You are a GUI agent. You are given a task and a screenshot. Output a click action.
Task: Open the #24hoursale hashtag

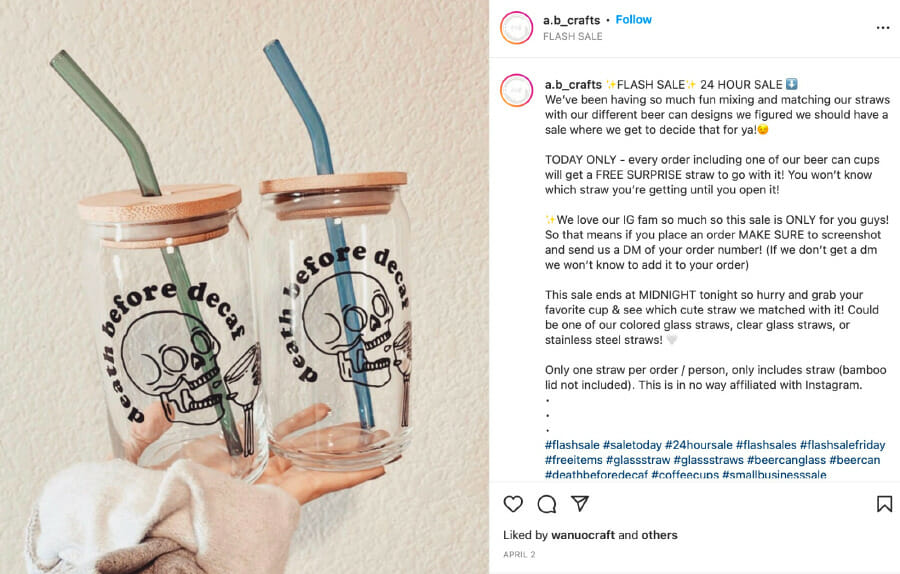coord(699,445)
